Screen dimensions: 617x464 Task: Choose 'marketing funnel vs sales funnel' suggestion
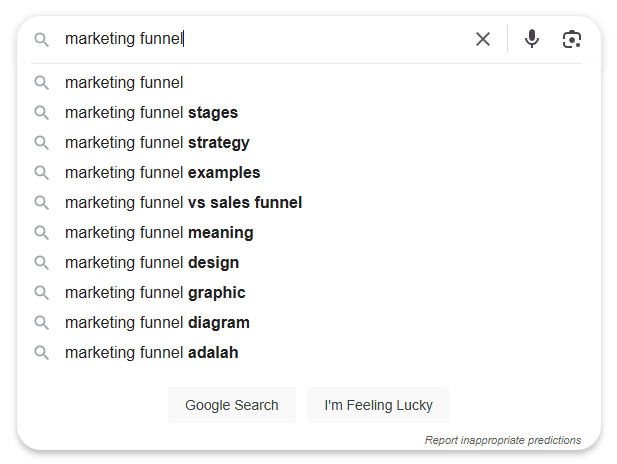point(308,203)
